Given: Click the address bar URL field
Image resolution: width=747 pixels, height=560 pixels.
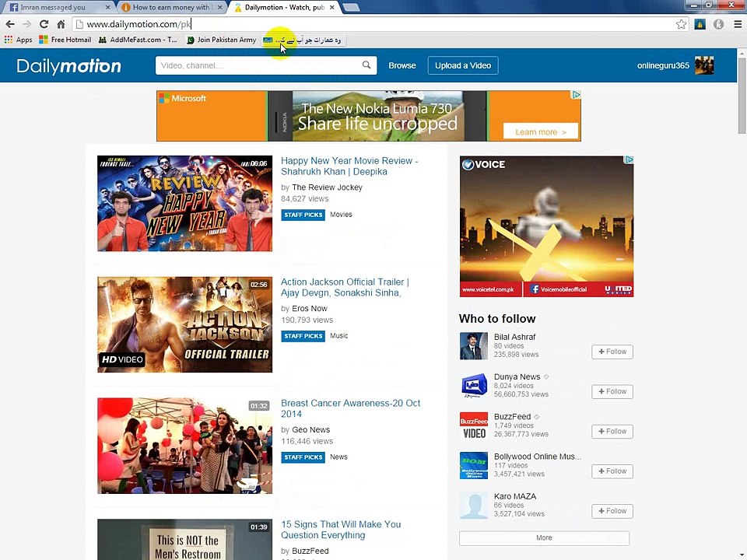Looking at the screenshot, I should (377, 24).
